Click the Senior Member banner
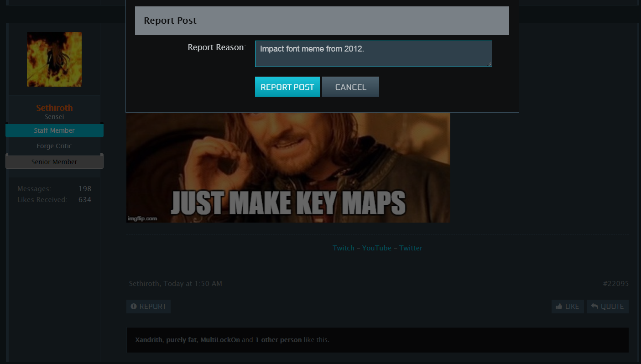 (54, 162)
